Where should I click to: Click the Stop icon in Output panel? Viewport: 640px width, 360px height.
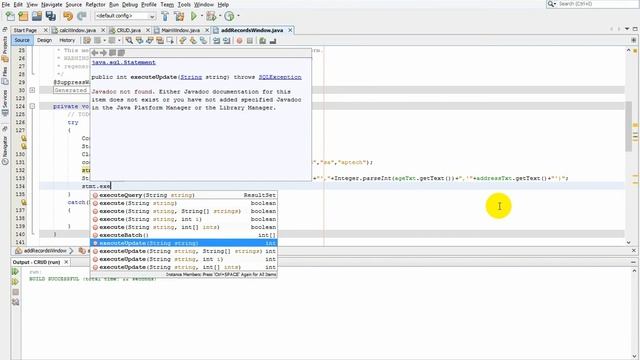coord(16,292)
